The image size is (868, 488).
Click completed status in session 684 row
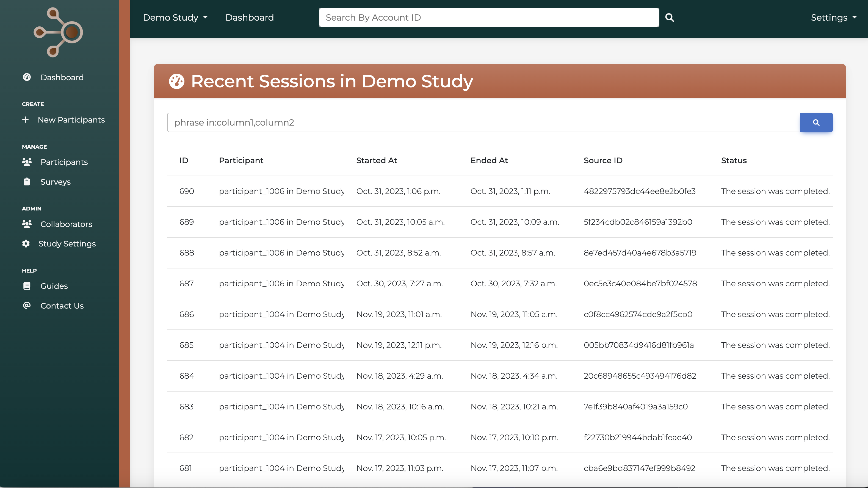click(775, 376)
